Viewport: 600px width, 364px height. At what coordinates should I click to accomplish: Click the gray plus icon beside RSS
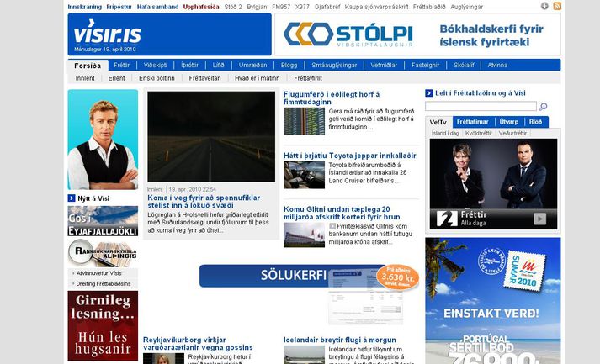click(544, 6)
